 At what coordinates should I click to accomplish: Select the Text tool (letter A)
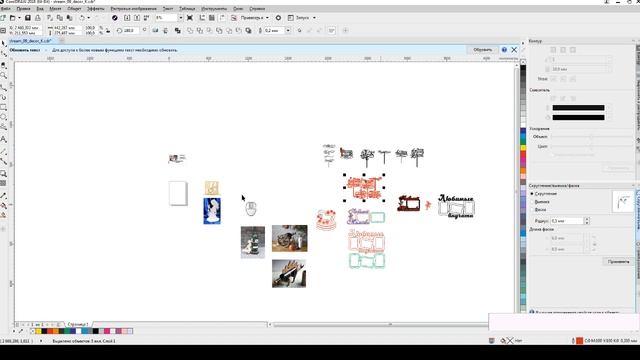pyautogui.click(x=3, y=139)
